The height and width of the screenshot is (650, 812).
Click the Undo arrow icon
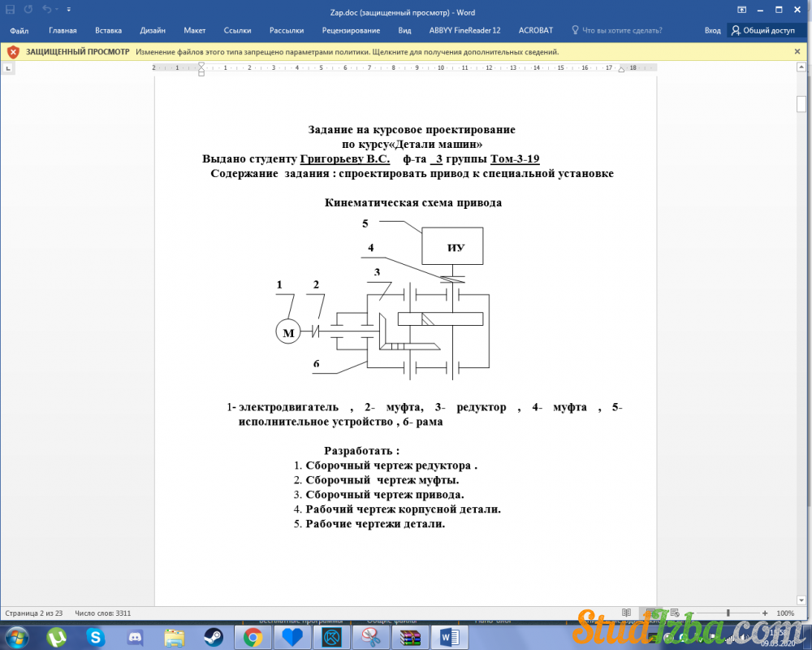click(x=46, y=9)
